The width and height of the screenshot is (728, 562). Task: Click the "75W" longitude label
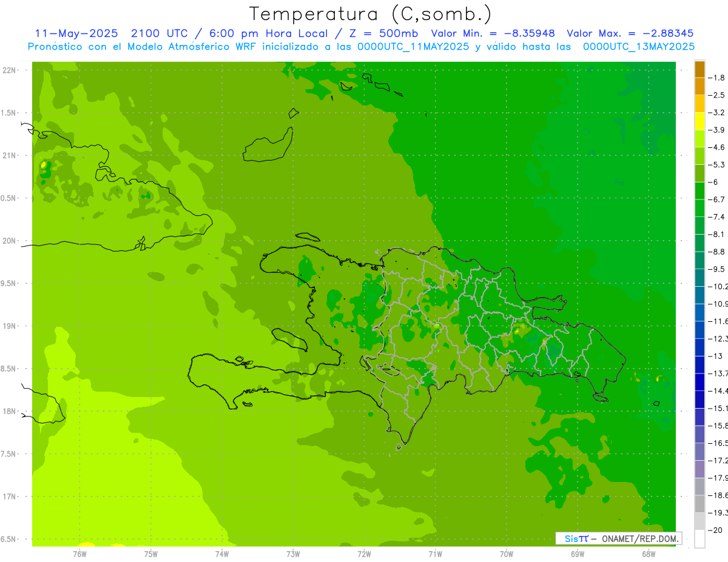point(150,554)
